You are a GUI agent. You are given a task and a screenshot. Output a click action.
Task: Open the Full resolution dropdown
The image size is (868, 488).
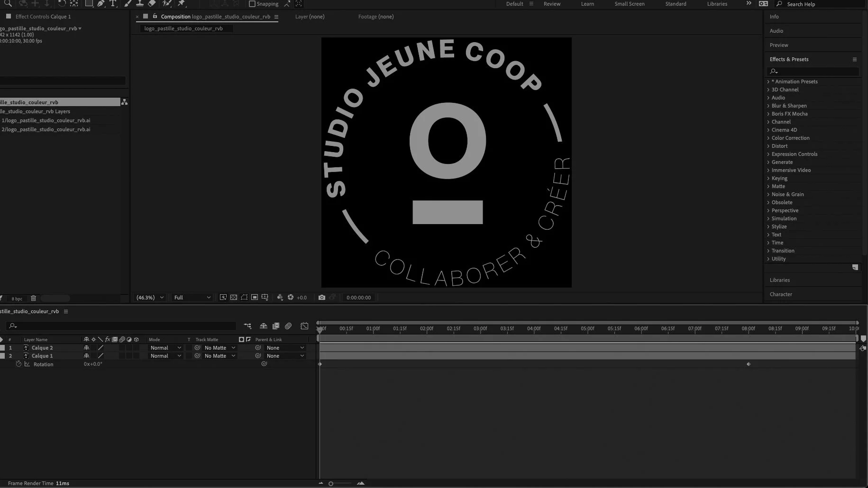click(192, 298)
